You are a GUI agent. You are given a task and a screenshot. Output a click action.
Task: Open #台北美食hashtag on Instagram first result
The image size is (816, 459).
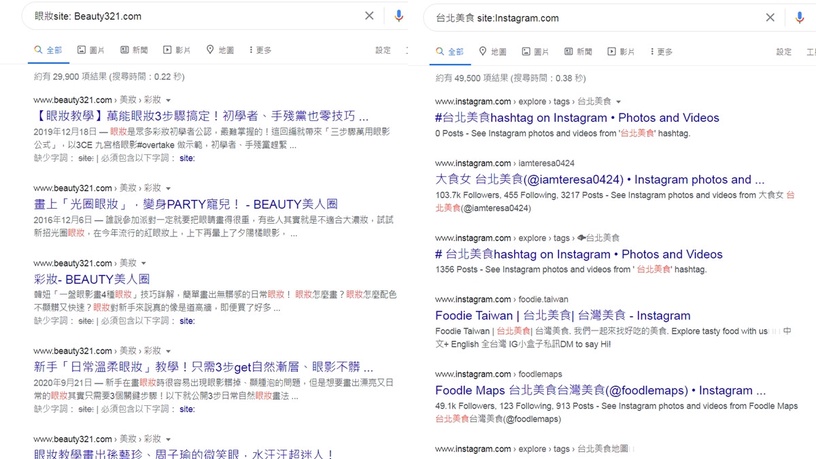click(x=577, y=118)
